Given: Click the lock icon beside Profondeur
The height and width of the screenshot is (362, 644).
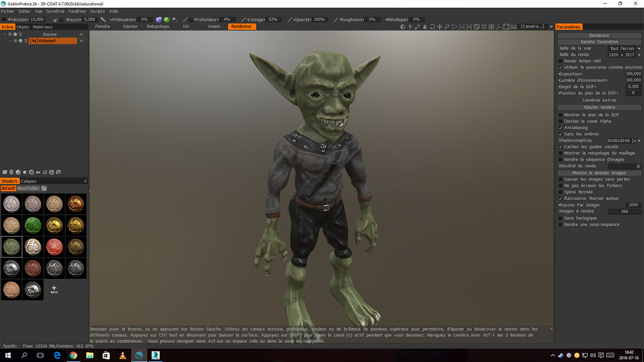Looking at the screenshot, I should coord(191,20).
